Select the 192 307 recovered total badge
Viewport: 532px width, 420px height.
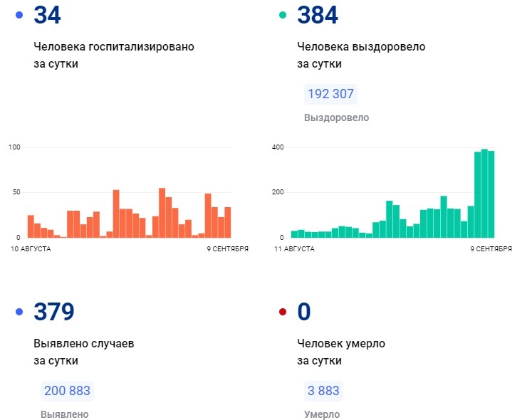click(330, 94)
